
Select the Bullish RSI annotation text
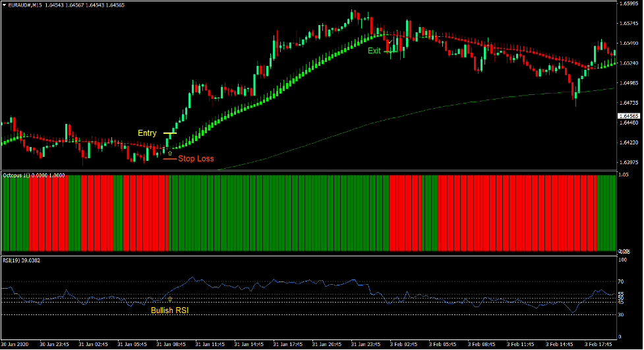coord(169,310)
